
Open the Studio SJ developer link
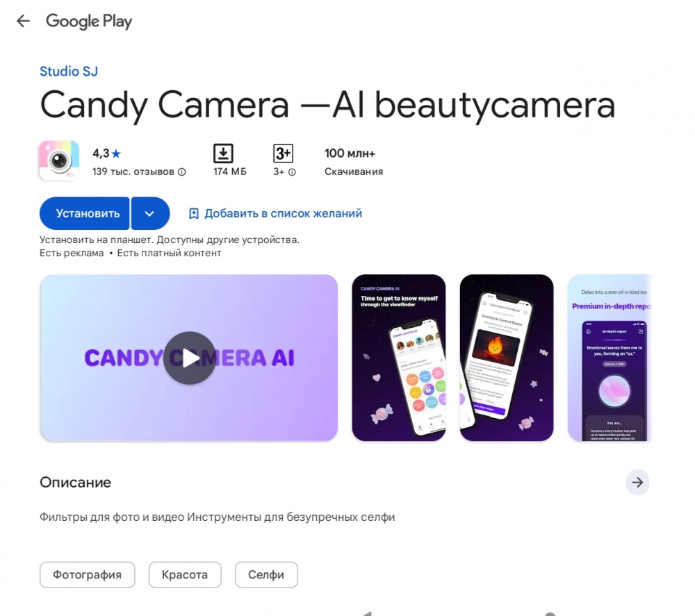tap(69, 72)
